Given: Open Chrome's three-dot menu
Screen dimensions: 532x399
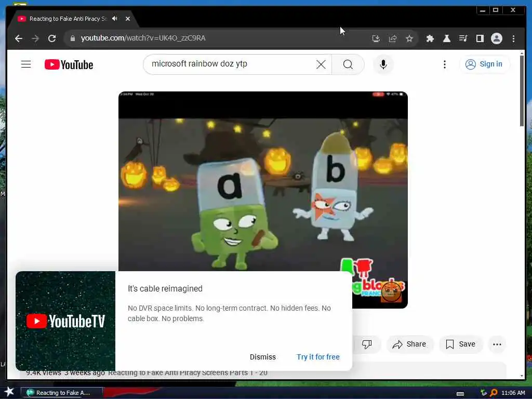Looking at the screenshot, I should click(513, 38).
